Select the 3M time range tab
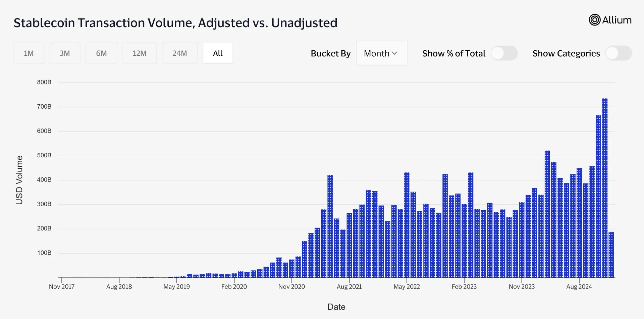Image resolution: width=644 pixels, height=319 pixels. tap(65, 53)
